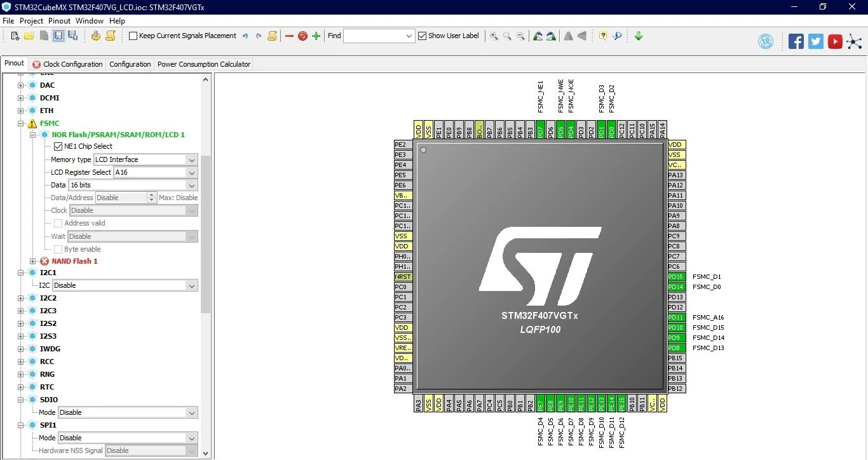The image size is (868, 460).
Task: Generate source code with the gear icon
Action: 95,36
